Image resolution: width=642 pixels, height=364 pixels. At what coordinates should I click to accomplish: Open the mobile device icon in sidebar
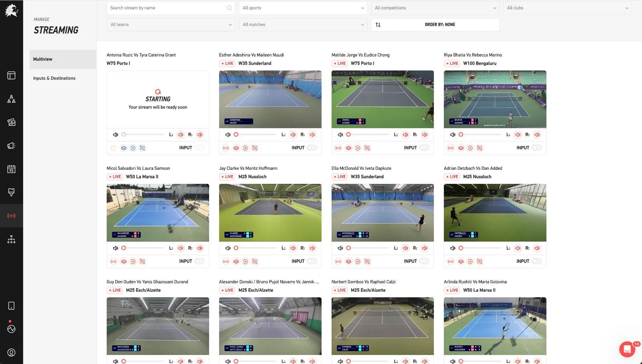(11, 306)
